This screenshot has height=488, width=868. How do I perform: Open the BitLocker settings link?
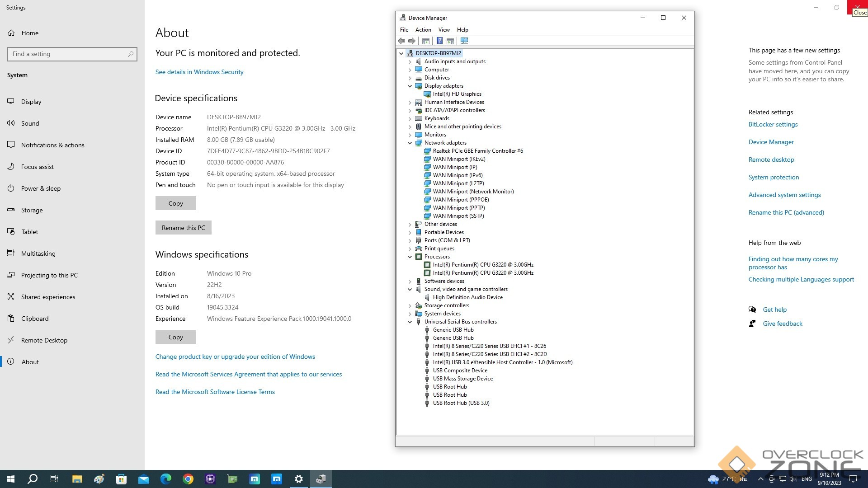(x=773, y=124)
